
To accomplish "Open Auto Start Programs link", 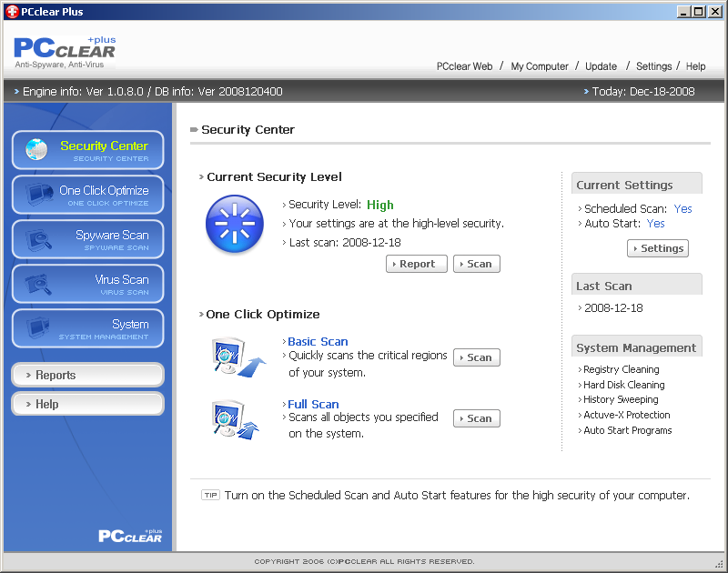I will [628, 430].
